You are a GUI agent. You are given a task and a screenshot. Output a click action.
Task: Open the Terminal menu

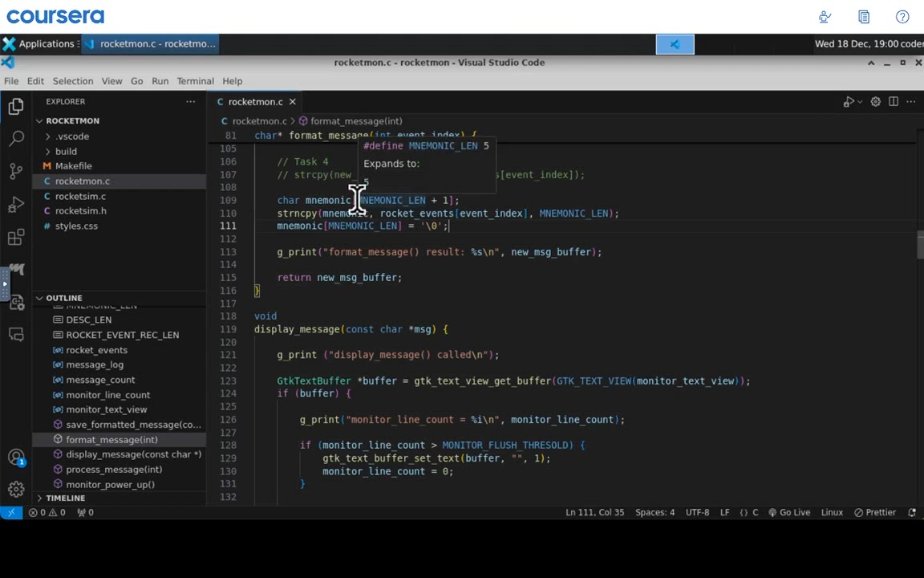pos(195,81)
